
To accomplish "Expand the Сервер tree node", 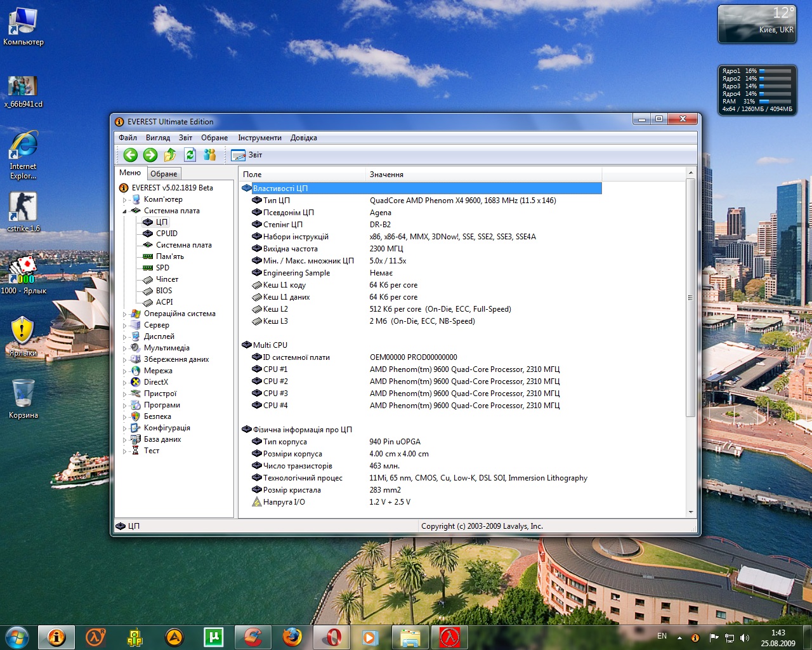I will (124, 326).
